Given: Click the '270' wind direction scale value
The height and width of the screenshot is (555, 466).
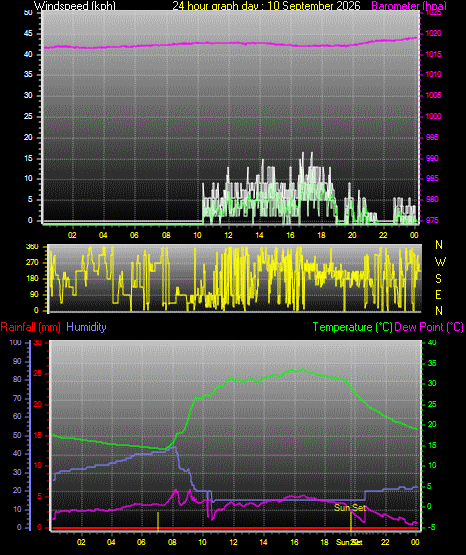Looking at the screenshot, I should coord(32,263).
